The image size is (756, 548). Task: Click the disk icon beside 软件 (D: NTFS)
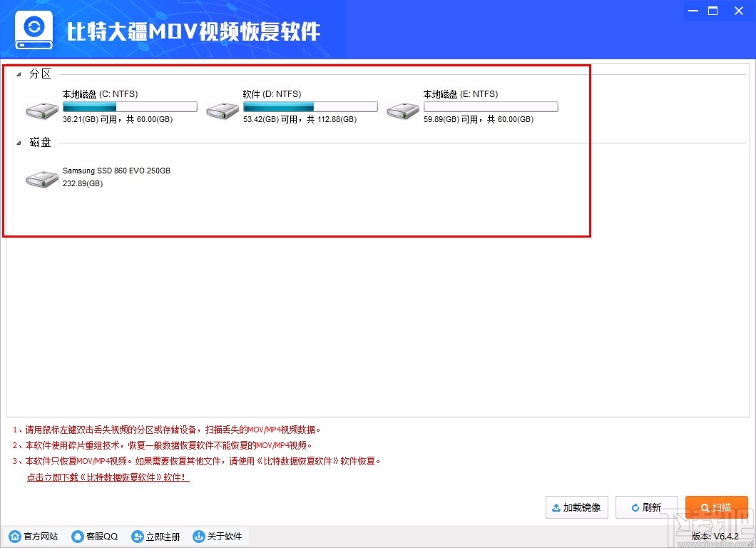point(222,108)
